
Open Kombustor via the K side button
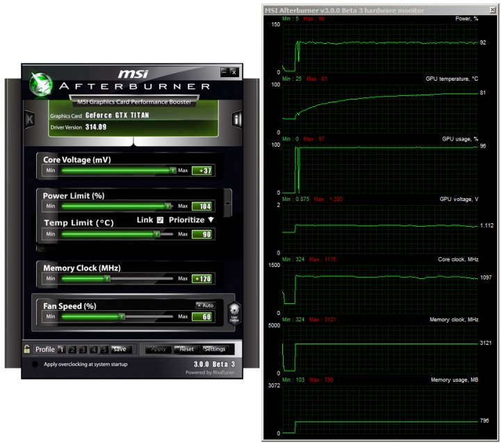click(30, 120)
